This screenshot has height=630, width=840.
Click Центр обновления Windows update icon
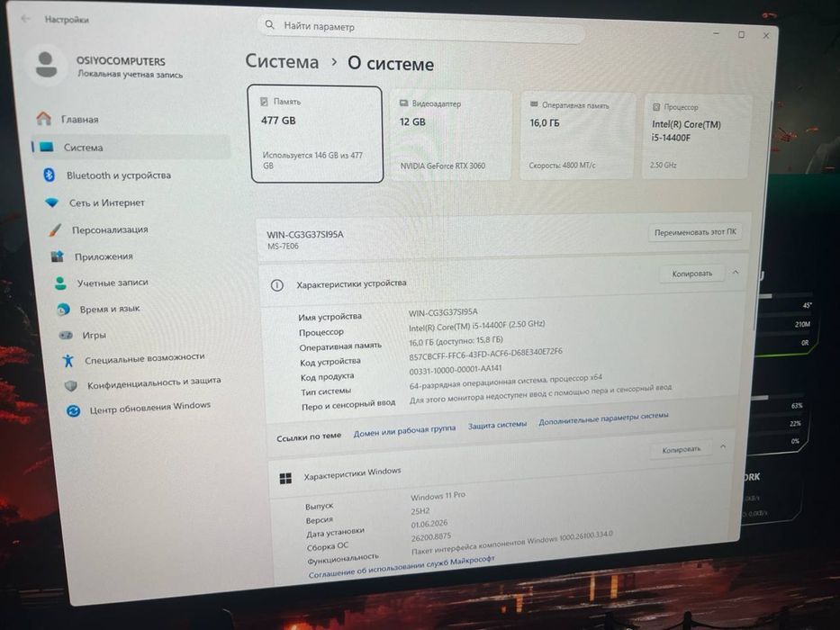[x=74, y=411]
